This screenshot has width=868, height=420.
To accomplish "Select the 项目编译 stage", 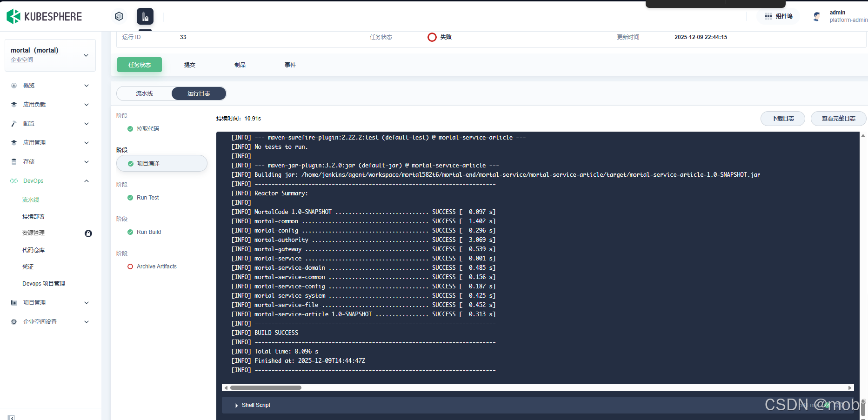I will point(161,163).
